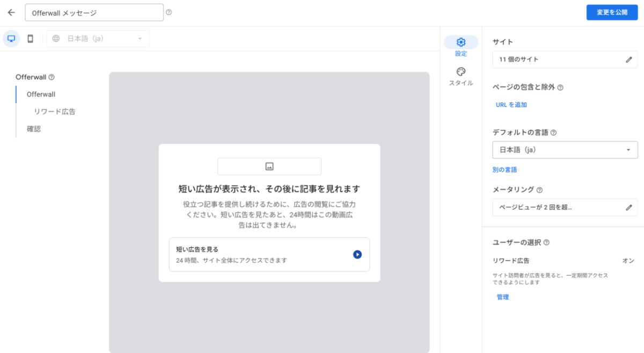Click the globe icon in language selector
644x353 pixels.
click(x=56, y=39)
